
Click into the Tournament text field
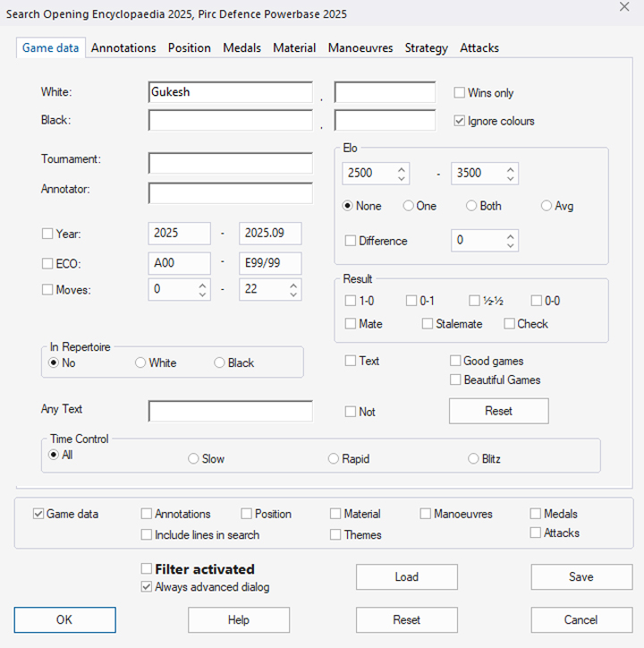pyautogui.click(x=231, y=163)
